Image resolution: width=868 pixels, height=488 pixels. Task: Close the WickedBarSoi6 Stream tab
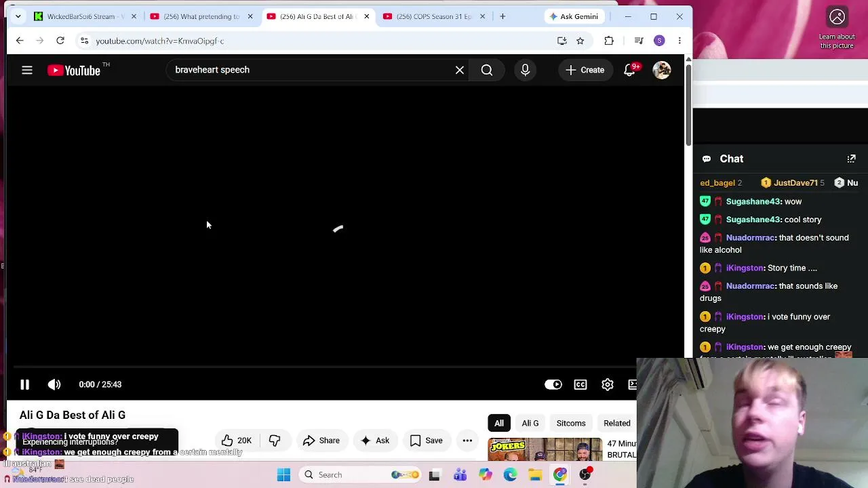[x=134, y=16]
